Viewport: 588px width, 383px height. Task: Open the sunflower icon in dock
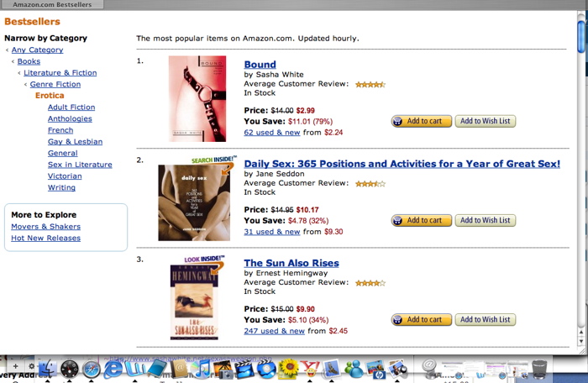click(x=288, y=369)
